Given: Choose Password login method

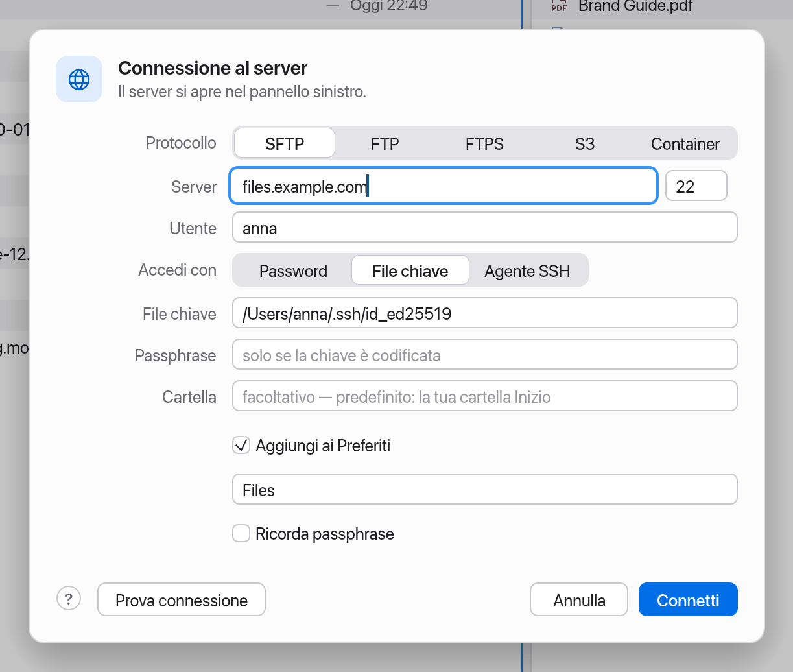Looking at the screenshot, I should tap(293, 270).
